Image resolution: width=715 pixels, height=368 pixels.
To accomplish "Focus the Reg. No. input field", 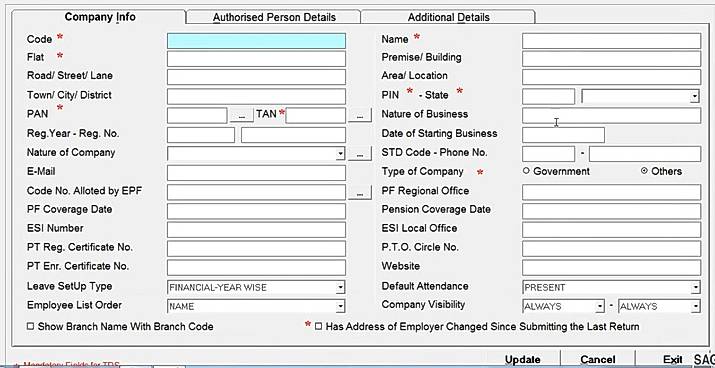I will [x=293, y=135].
